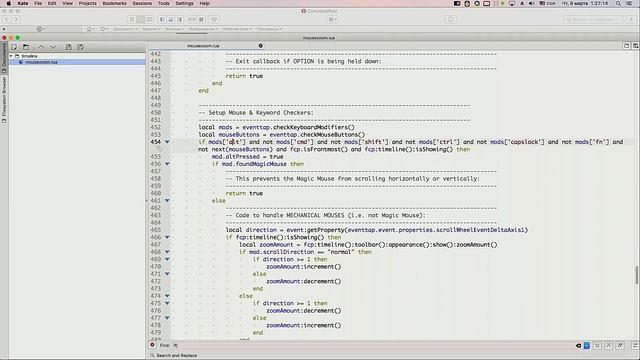Click the Save document icon in sidebar toolbar
This screenshot has width=640, height=360.
coord(69,47)
